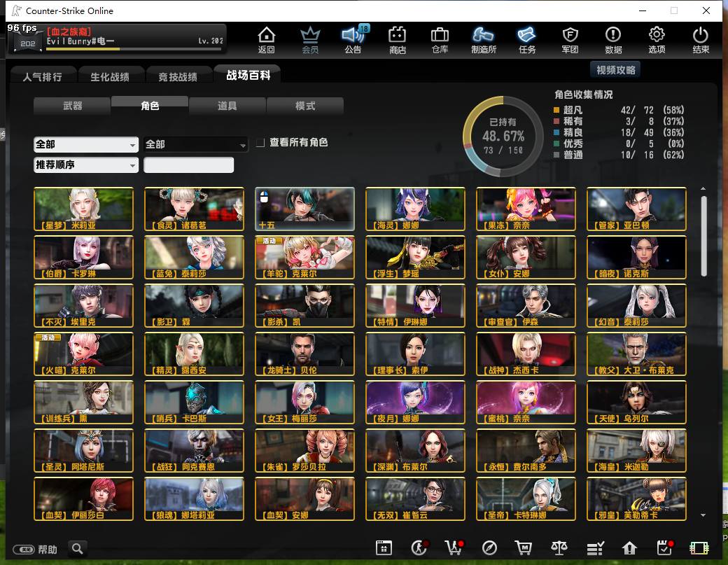Expand the first 全部 filter dropdown
The image size is (728, 565).
tap(86, 144)
